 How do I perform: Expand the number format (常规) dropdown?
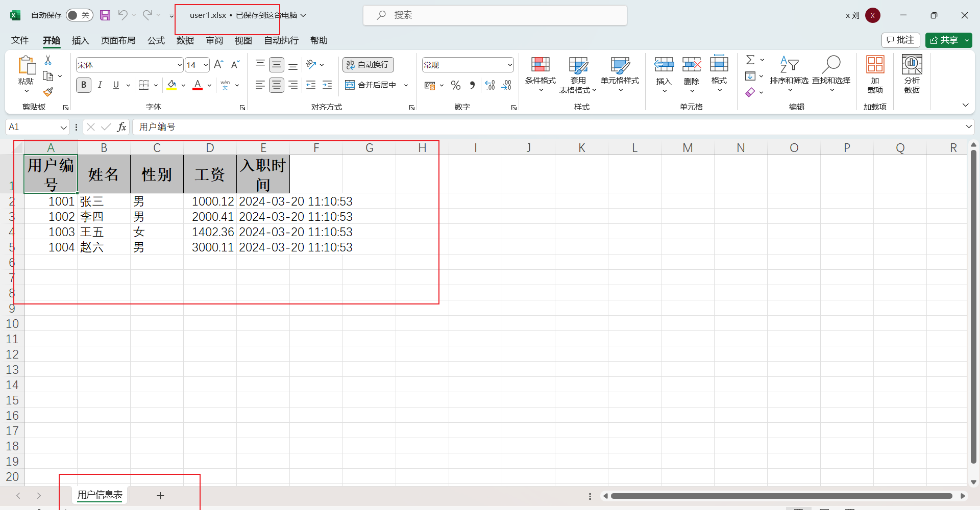(x=509, y=65)
